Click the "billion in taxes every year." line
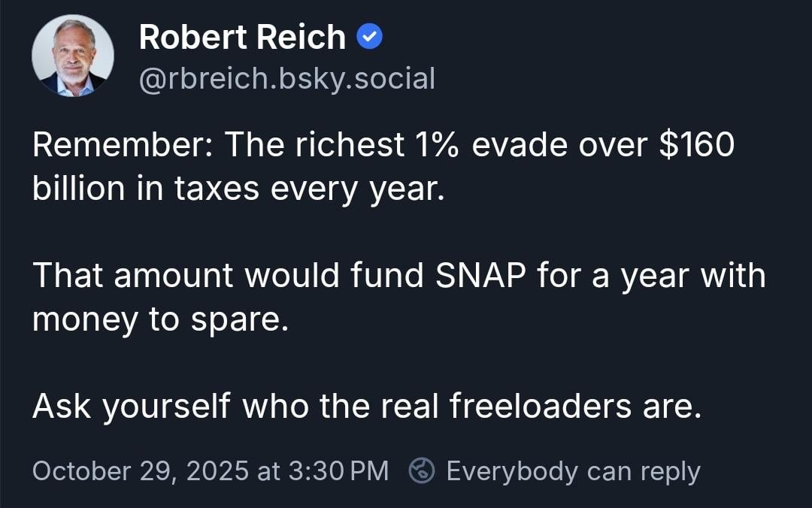Screen dimensions: 812x508 (x=238, y=189)
